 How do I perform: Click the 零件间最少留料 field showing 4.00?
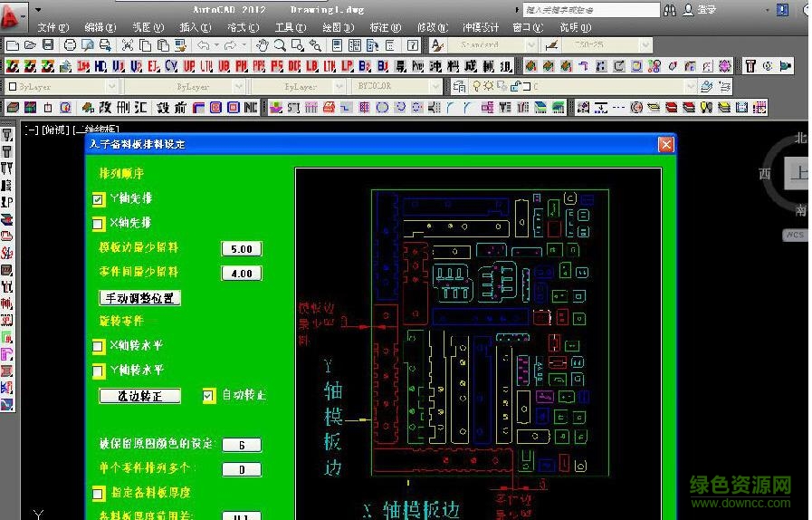[242, 274]
